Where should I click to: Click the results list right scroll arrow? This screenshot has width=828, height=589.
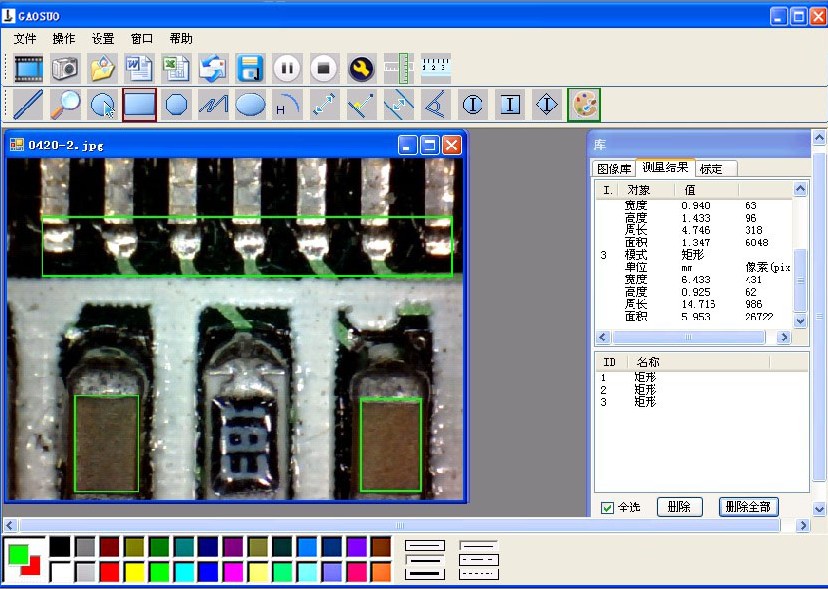(x=785, y=337)
